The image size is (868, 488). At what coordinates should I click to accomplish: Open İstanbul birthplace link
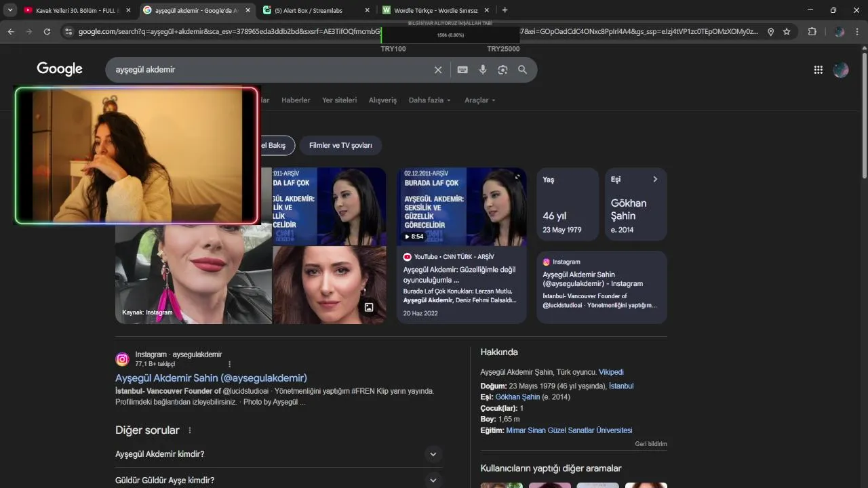621,386
